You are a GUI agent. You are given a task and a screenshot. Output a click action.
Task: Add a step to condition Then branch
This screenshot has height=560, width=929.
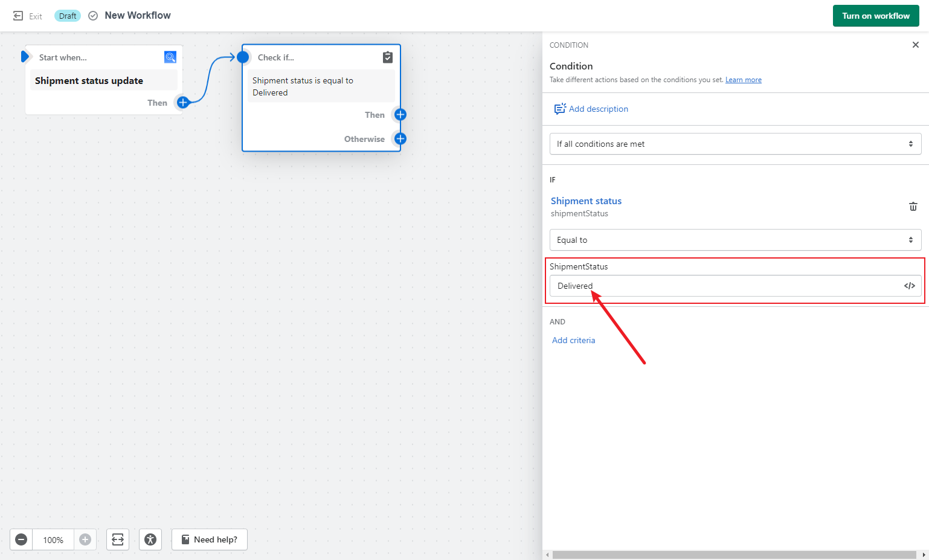point(400,114)
